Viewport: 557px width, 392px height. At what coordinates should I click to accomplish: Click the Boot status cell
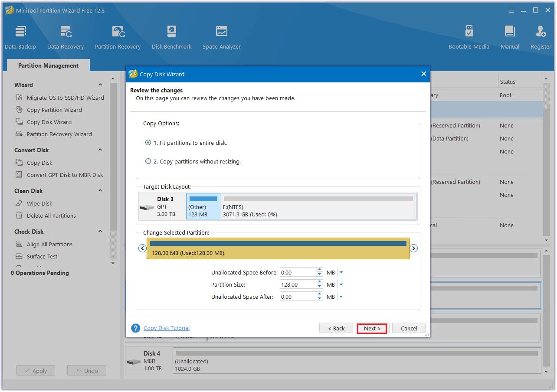[x=505, y=95]
